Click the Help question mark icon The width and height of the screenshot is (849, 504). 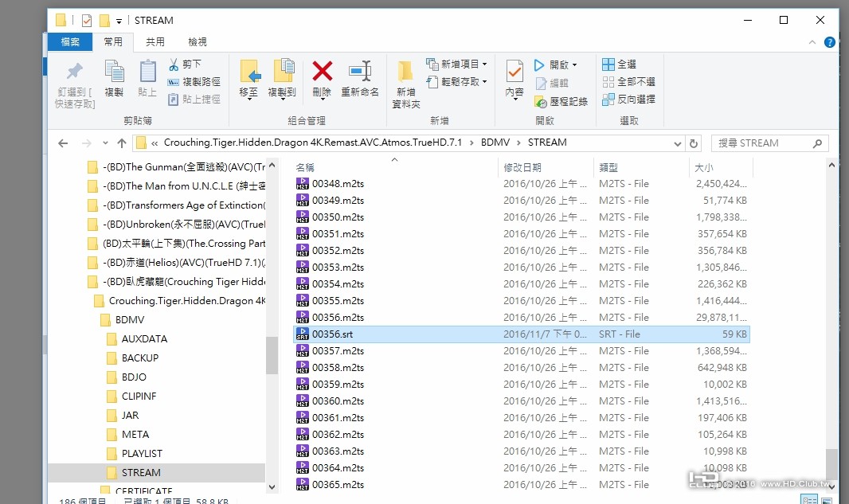830,41
